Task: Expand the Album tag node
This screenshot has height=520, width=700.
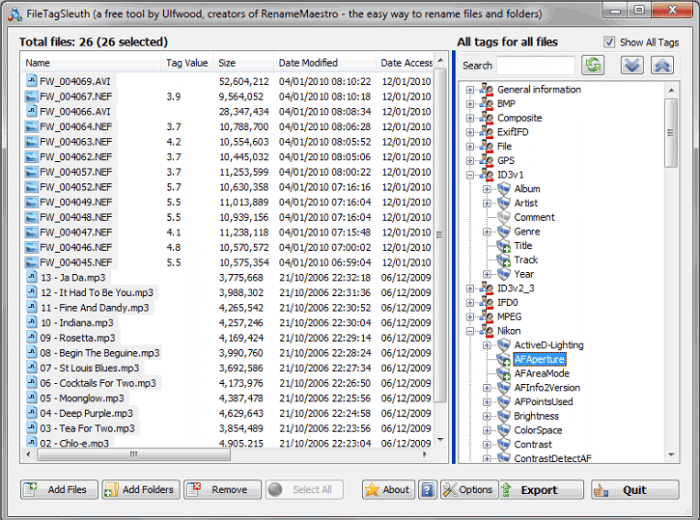Action: [487, 189]
